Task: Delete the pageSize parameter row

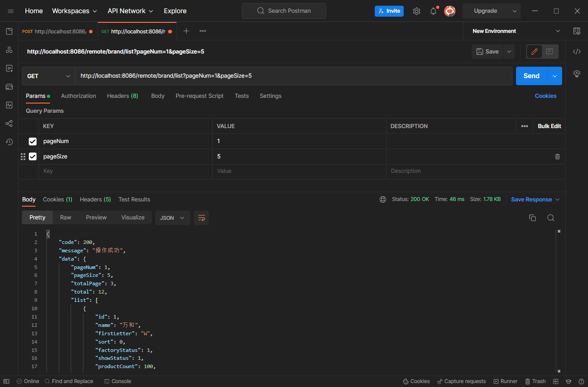Action: [557, 156]
